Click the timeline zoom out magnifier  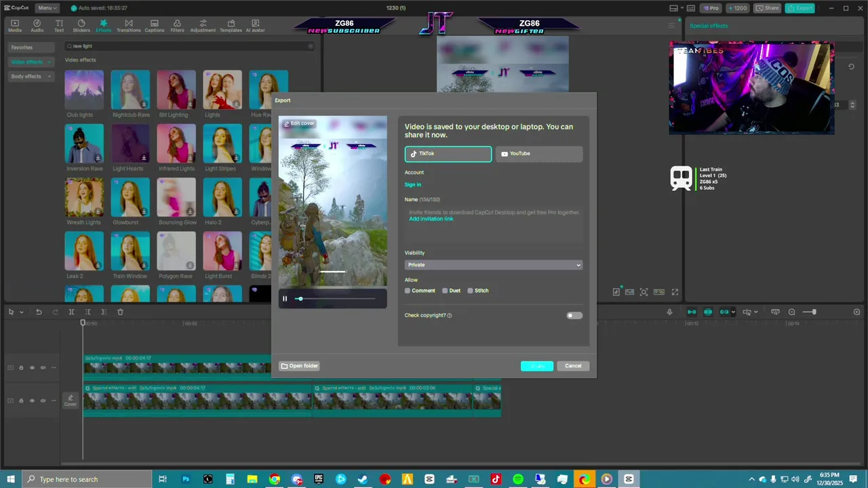coord(791,312)
